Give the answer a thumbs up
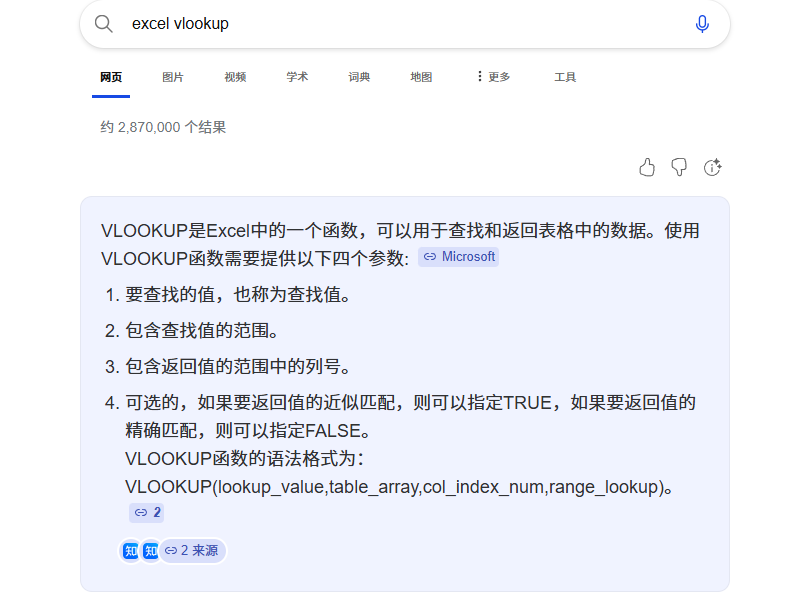The image size is (807, 598). coord(647,167)
